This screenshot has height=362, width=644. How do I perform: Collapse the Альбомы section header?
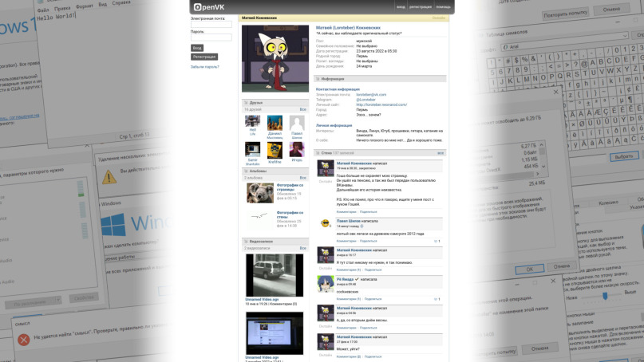pos(275,171)
